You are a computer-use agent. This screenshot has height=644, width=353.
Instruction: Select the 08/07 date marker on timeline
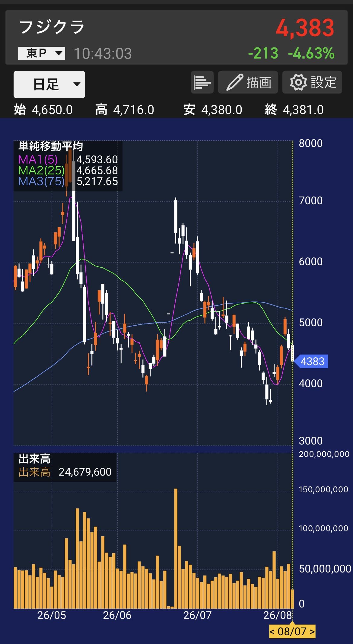click(x=292, y=631)
